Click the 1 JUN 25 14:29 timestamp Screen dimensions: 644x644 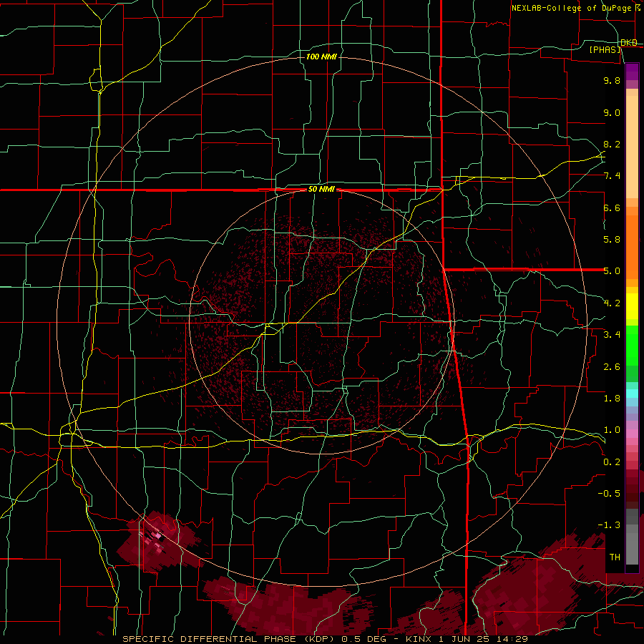pos(483,639)
